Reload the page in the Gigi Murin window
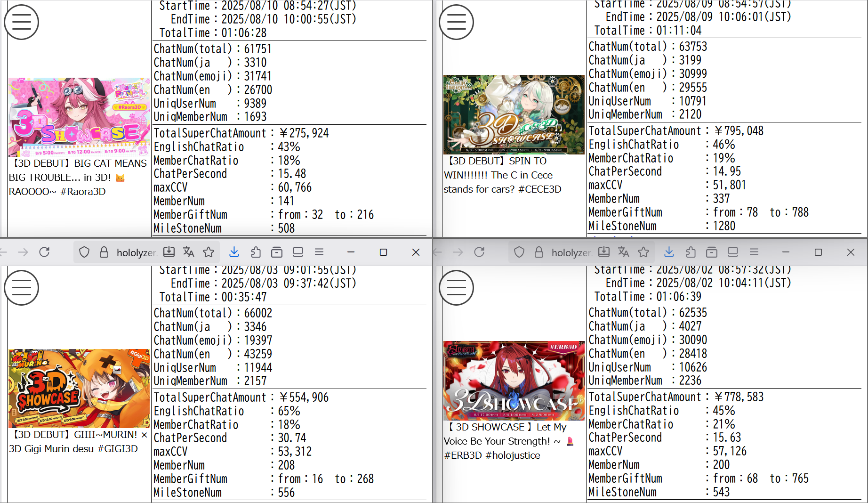The width and height of the screenshot is (868, 503). [44, 252]
